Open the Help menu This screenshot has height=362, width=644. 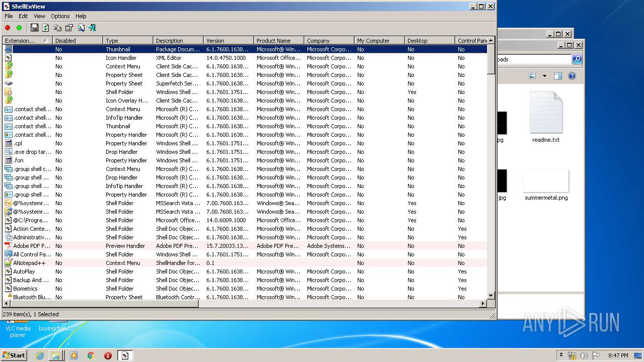click(x=81, y=16)
